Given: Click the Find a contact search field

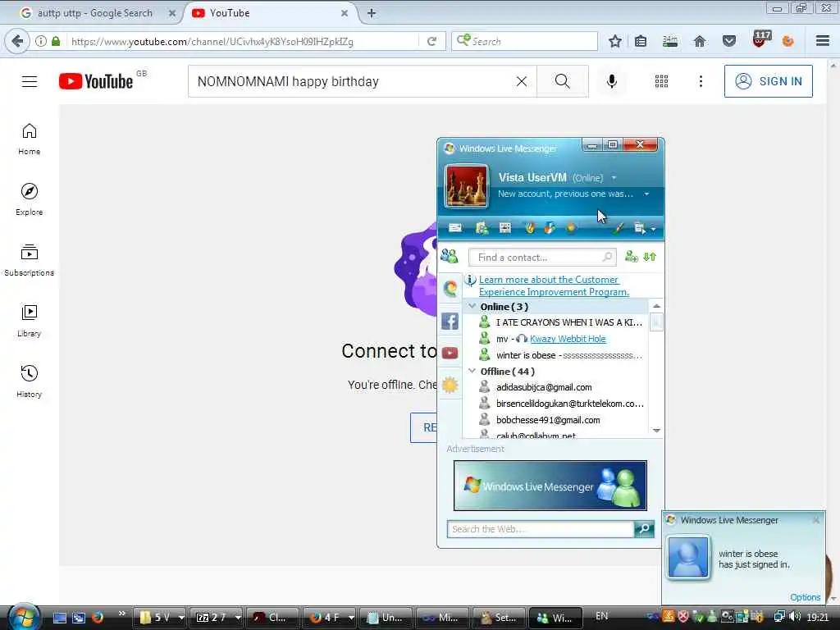Looking at the screenshot, I should coord(542,257).
